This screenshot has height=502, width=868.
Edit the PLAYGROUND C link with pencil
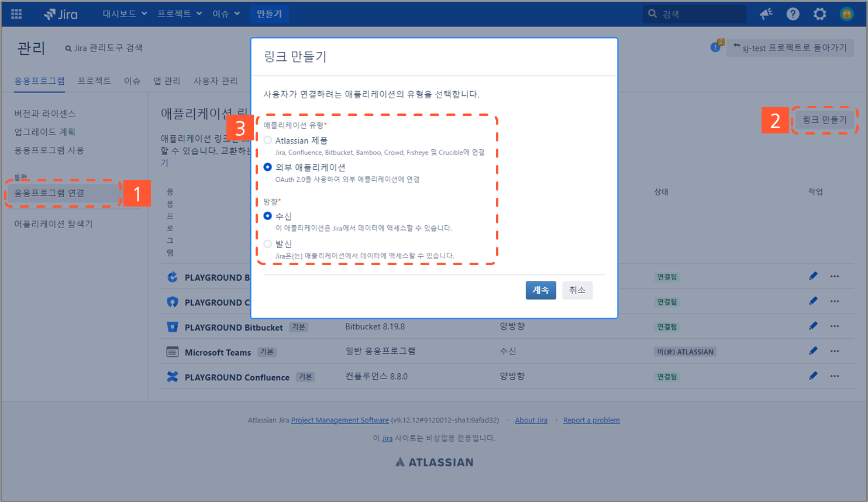pos(813,301)
